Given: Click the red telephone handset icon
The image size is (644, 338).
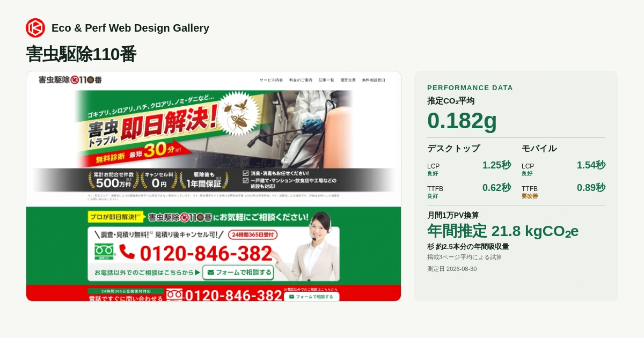Looking at the screenshot, I should (x=127, y=252).
